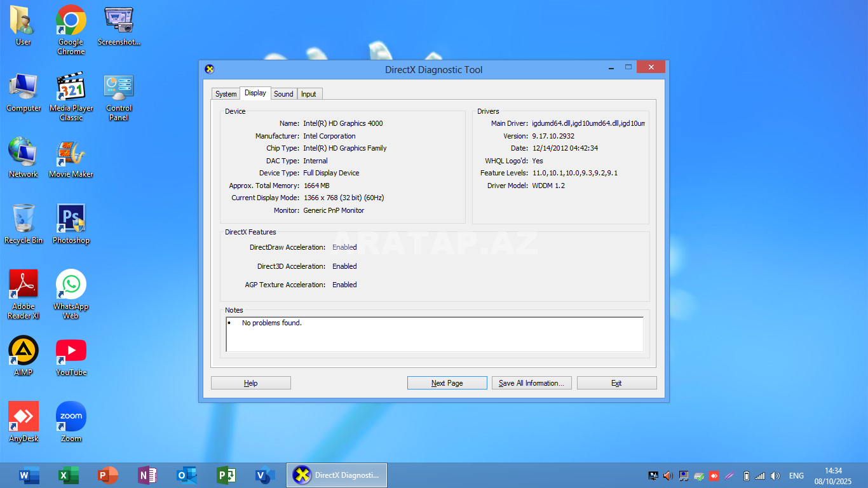The width and height of the screenshot is (868, 488).
Task: Launch Google Chrome from desktop
Action: pyautogui.click(x=71, y=30)
